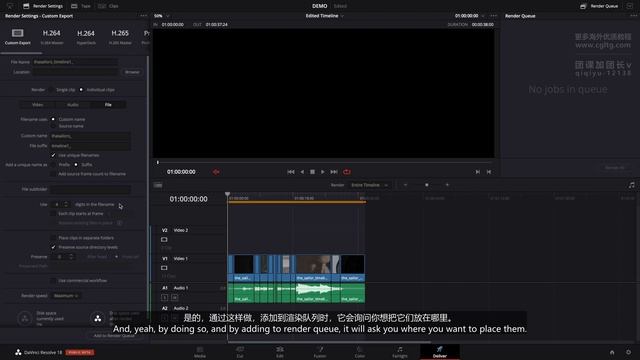Jump to last frame in transport
This screenshot has width=640, height=360.
[334, 172]
